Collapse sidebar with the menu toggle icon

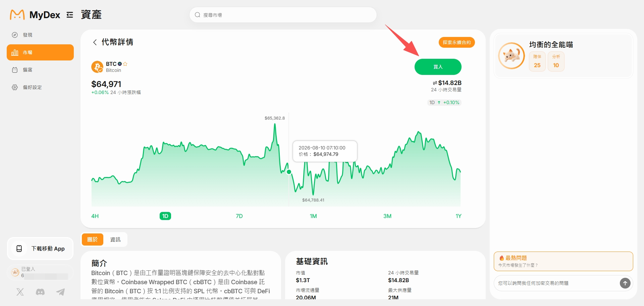click(x=70, y=15)
